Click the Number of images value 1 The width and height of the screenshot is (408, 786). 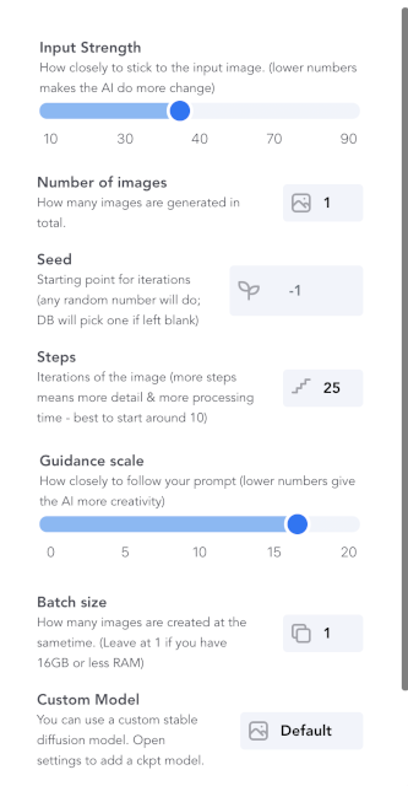click(327, 203)
